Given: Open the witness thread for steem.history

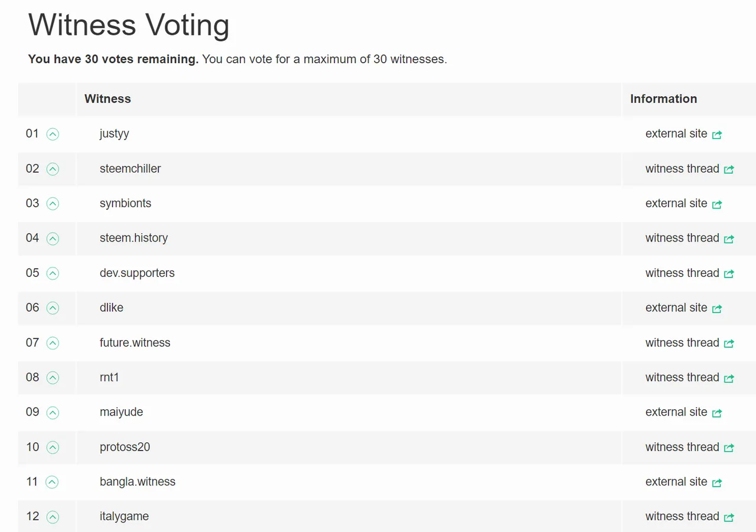Looking at the screenshot, I should click(x=682, y=238).
